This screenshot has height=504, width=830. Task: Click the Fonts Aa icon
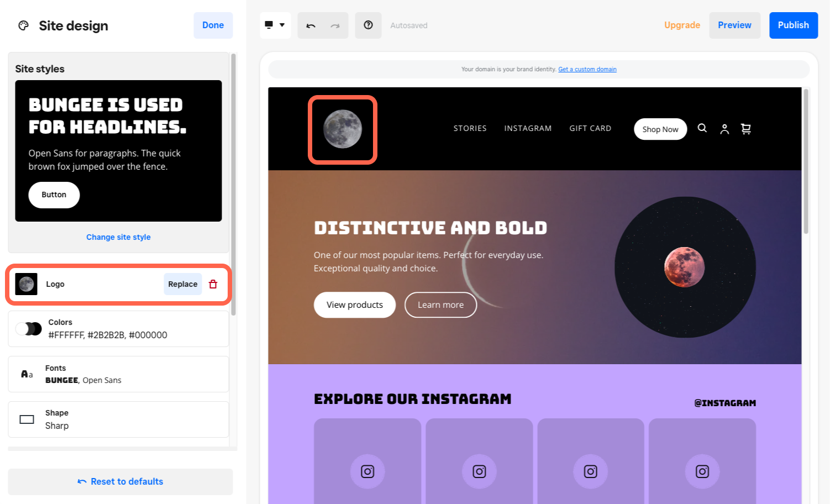27,374
